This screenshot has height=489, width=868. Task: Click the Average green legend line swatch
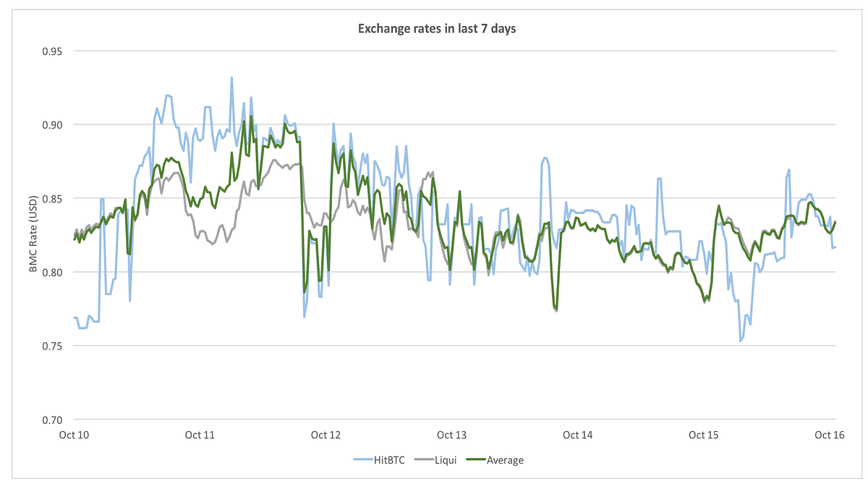(x=475, y=459)
